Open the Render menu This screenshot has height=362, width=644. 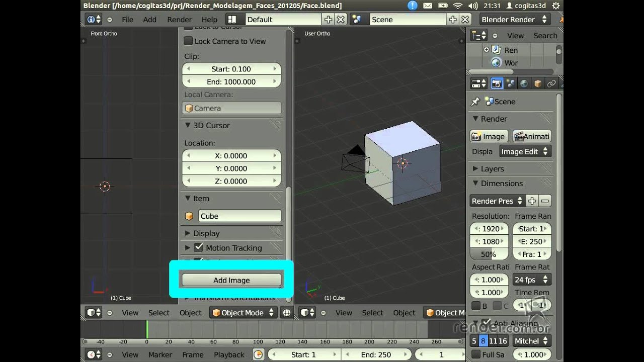click(179, 20)
